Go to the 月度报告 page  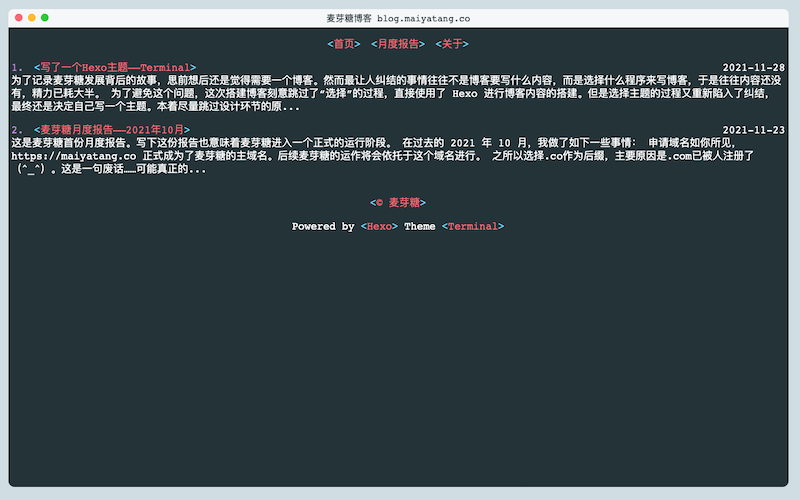click(398, 44)
